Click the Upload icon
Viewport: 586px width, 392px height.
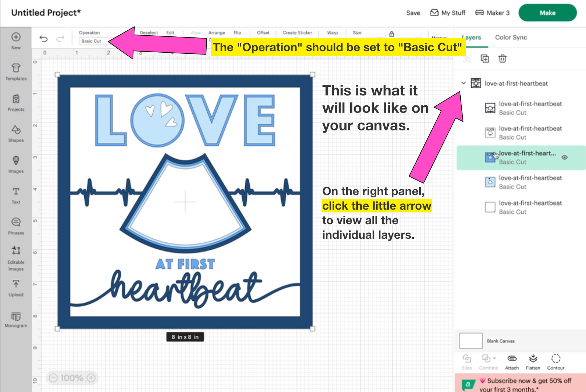16,288
